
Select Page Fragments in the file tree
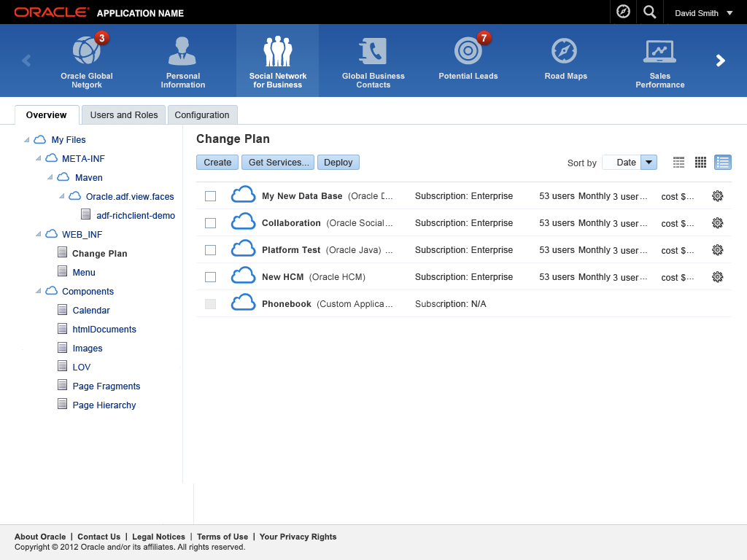(107, 386)
